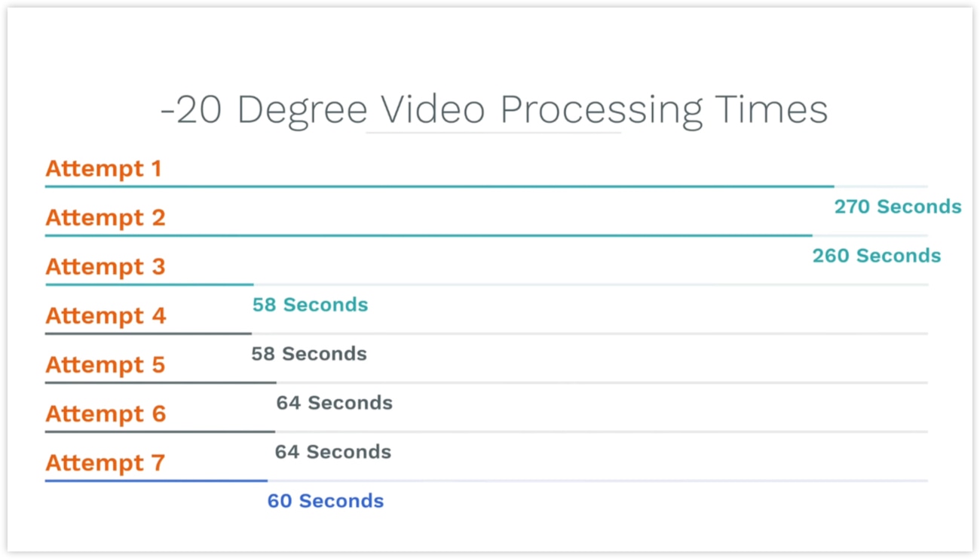Click the blue 60 Seconds value
The image size is (980, 559).
pyautogui.click(x=326, y=501)
